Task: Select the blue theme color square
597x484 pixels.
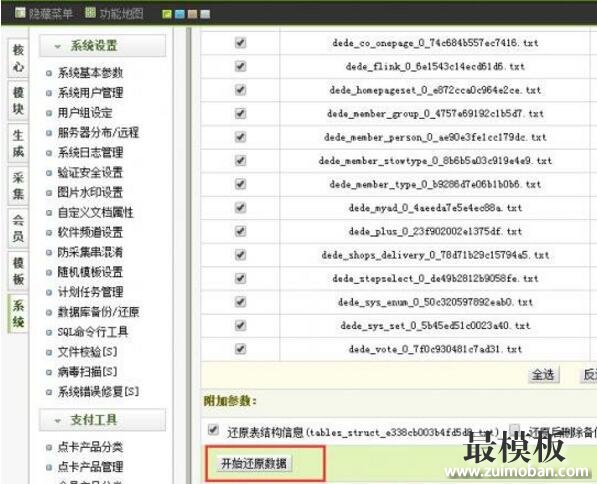Action: click(180, 14)
